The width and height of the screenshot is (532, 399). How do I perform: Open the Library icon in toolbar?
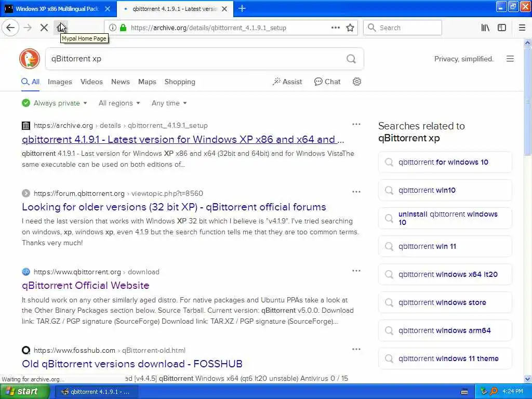point(486,28)
